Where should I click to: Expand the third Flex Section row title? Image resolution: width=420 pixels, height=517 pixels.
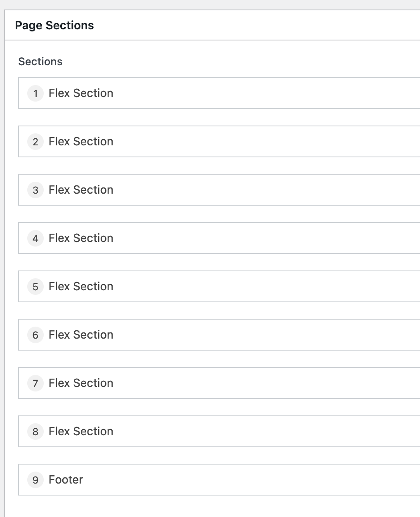click(81, 190)
